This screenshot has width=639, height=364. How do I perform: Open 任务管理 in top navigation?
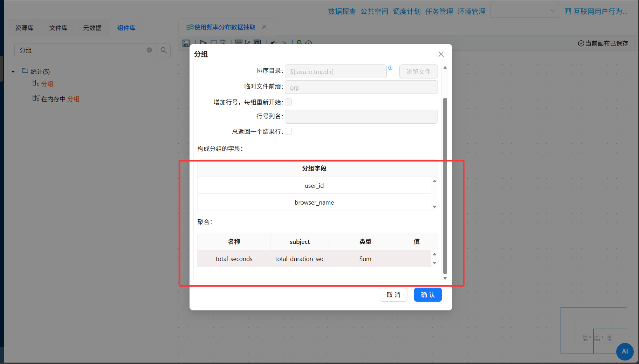coord(439,12)
